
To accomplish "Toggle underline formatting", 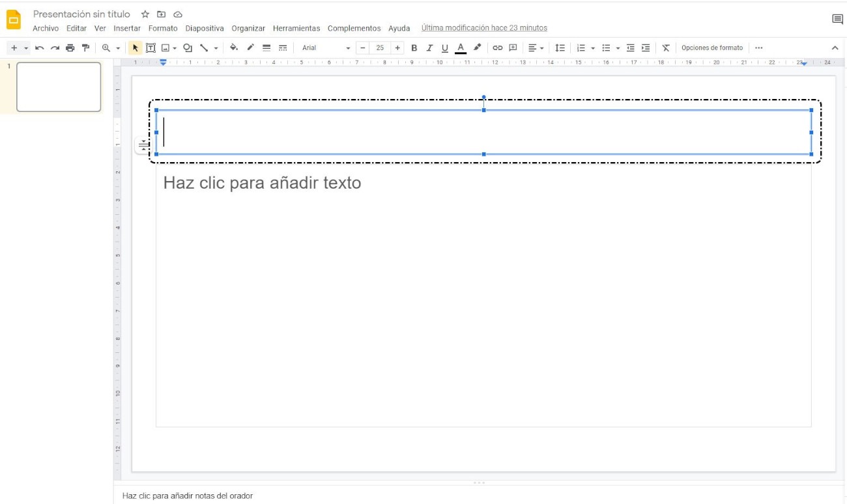I will coord(445,48).
